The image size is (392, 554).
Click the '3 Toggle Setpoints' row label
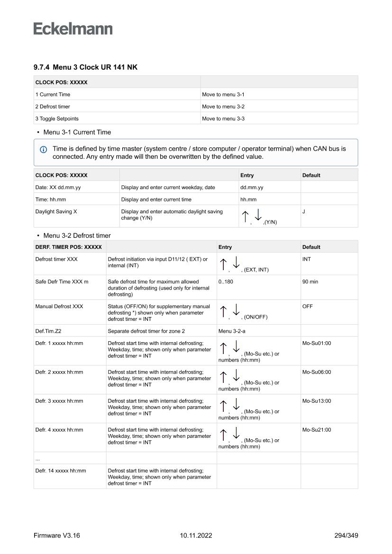point(57,118)
